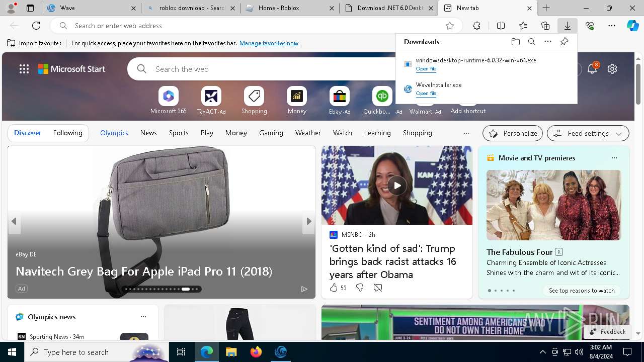Click the Windows taskbar search box
Screen dimensions: 644x362
[97, 352]
